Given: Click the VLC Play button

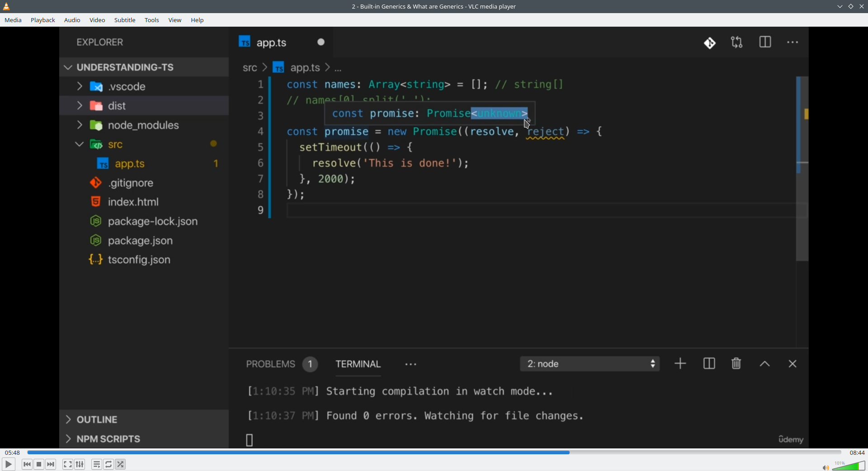Looking at the screenshot, I should [x=9, y=464].
